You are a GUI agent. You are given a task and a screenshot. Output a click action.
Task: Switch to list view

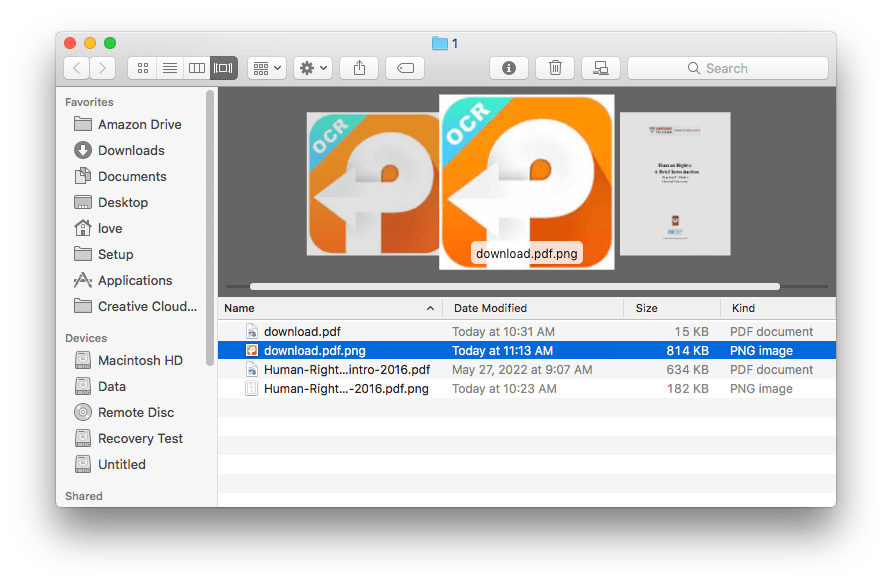170,68
